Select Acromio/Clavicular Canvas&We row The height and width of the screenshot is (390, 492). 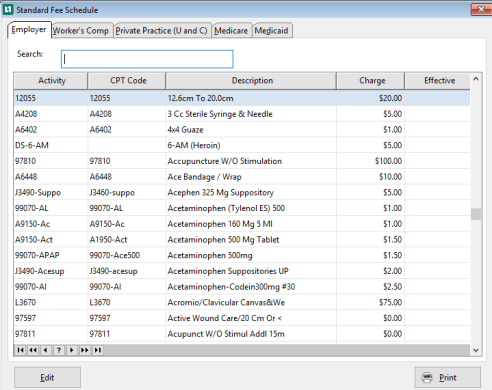coord(242,302)
